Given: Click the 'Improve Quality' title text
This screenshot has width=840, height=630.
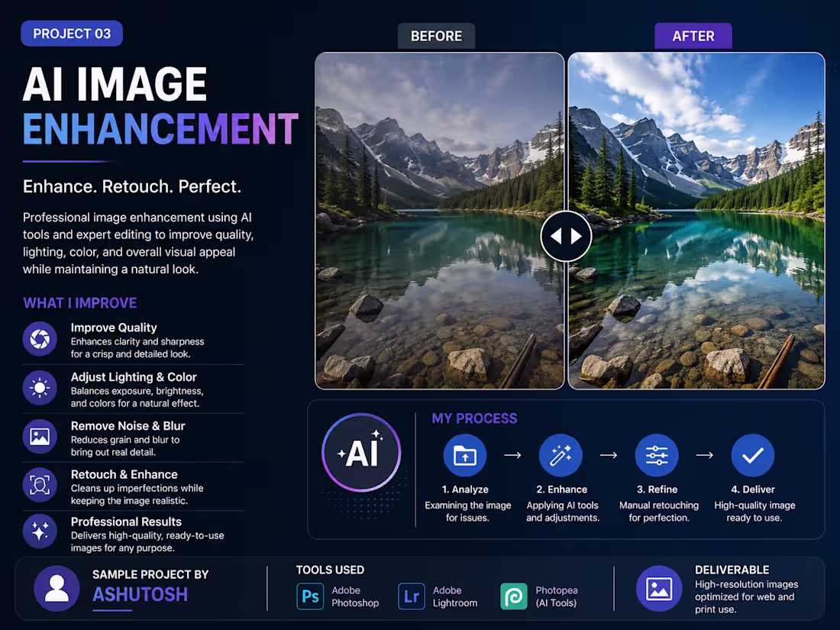Looking at the screenshot, I should [114, 328].
